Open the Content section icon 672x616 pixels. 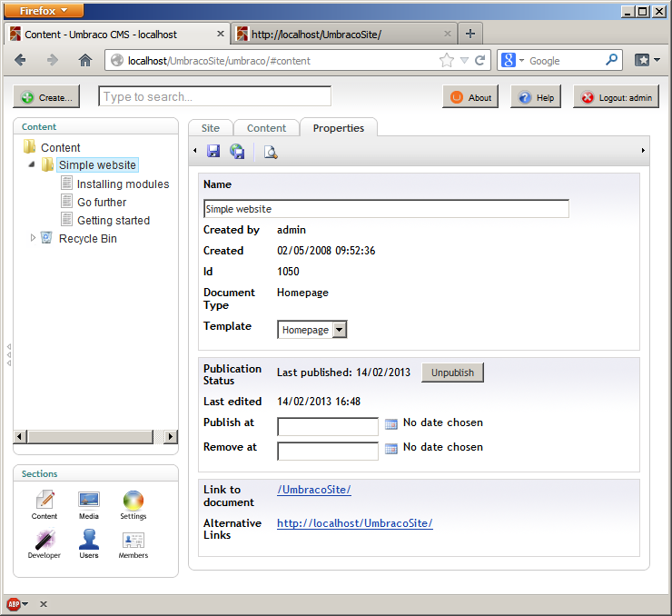point(44,504)
